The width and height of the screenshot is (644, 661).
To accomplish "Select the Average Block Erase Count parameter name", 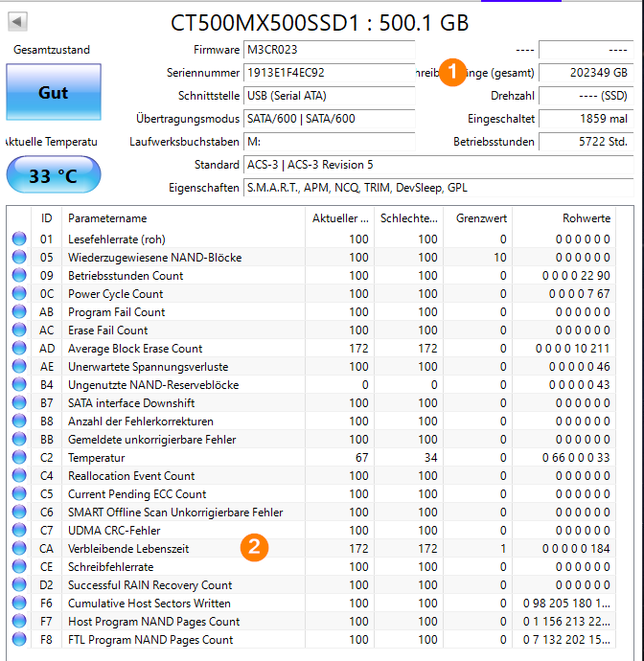I will (135, 348).
